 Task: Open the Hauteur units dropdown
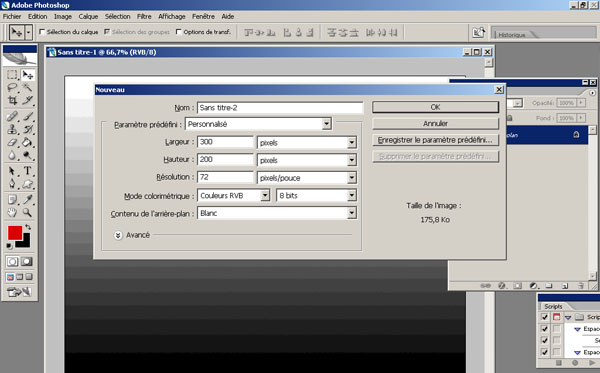[352, 160]
